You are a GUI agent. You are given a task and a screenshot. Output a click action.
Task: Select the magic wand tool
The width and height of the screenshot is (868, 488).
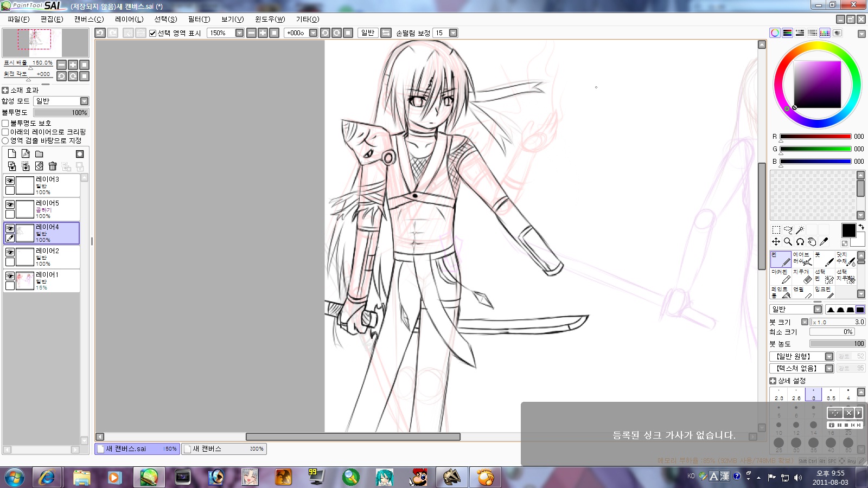800,230
